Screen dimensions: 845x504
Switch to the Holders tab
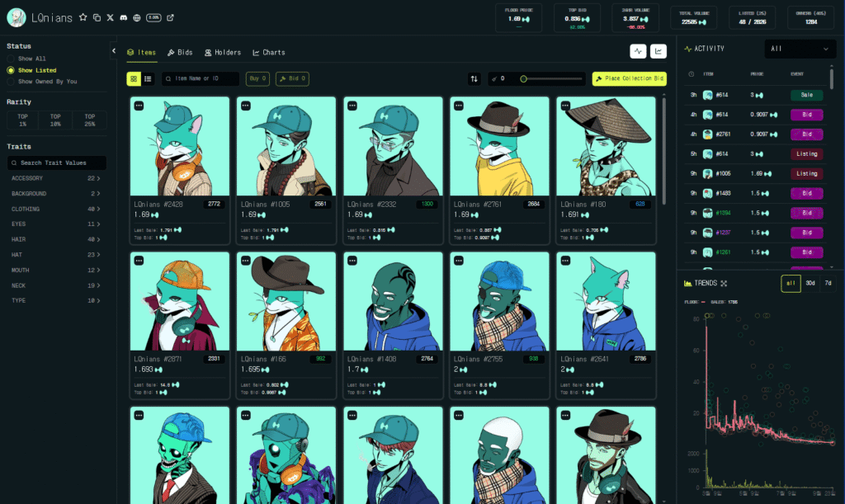coord(223,53)
